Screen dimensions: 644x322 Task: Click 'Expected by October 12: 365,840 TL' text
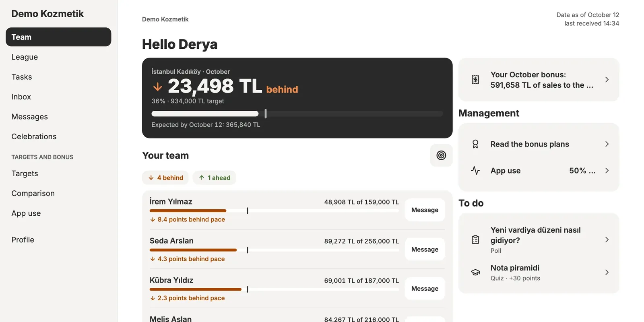(206, 125)
